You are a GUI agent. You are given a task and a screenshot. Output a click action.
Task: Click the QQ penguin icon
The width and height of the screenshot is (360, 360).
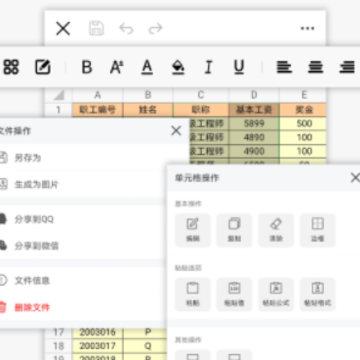click(3, 219)
